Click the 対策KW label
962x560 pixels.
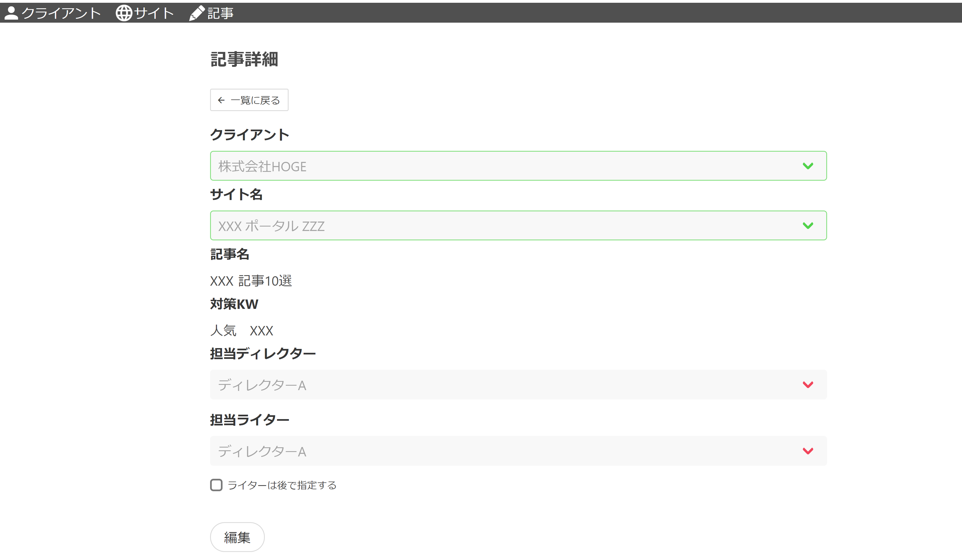click(x=234, y=304)
